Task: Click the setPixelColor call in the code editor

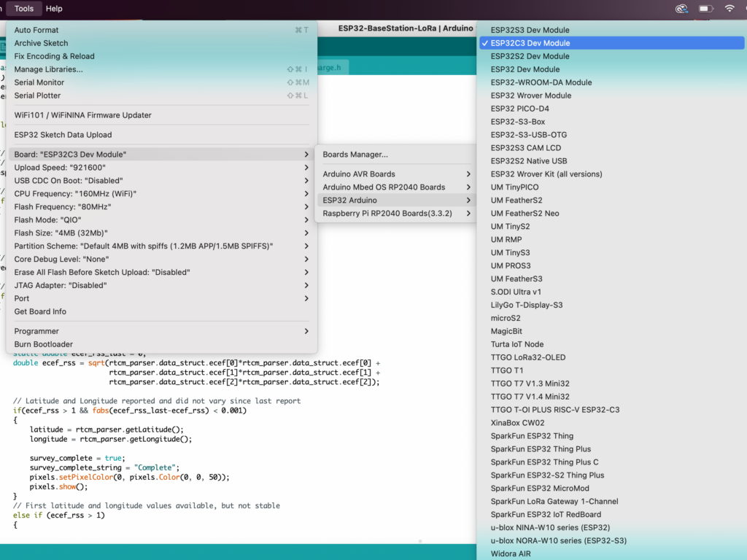Action: (x=86, y=477)
